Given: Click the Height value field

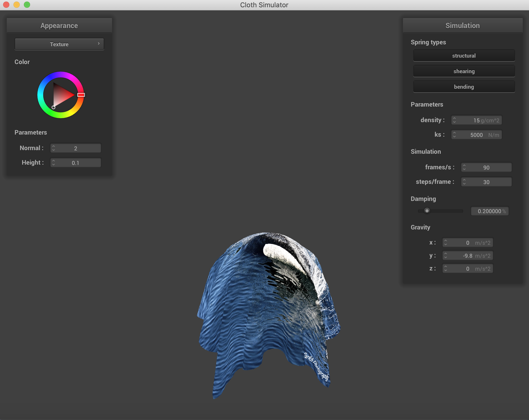Looking at the screenshot, I should pos(76,163).
